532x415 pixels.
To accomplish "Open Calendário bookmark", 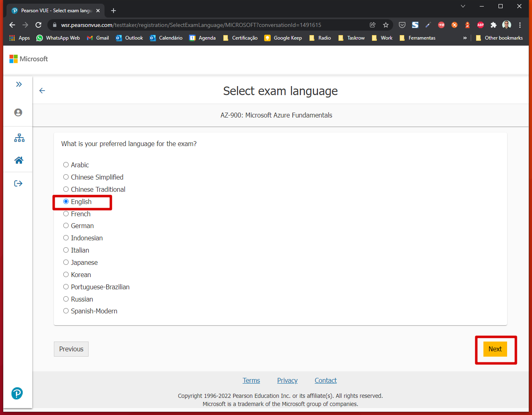I will [x=166, y=38].
